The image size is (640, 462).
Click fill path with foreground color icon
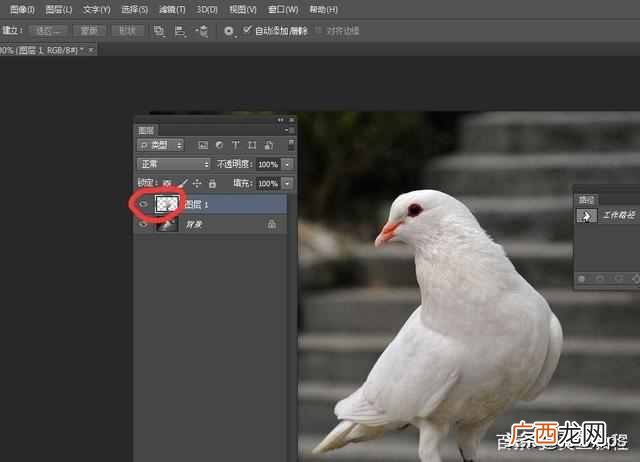pos(582,279)
